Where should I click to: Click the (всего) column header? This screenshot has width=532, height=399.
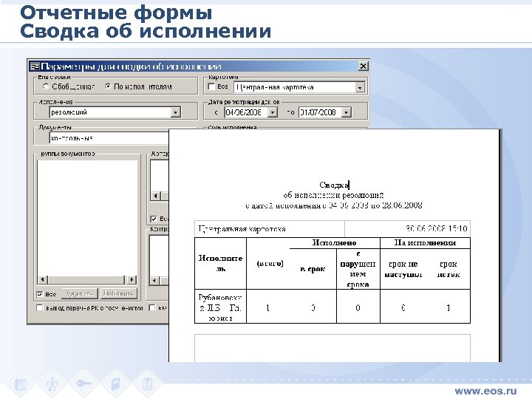270,264
